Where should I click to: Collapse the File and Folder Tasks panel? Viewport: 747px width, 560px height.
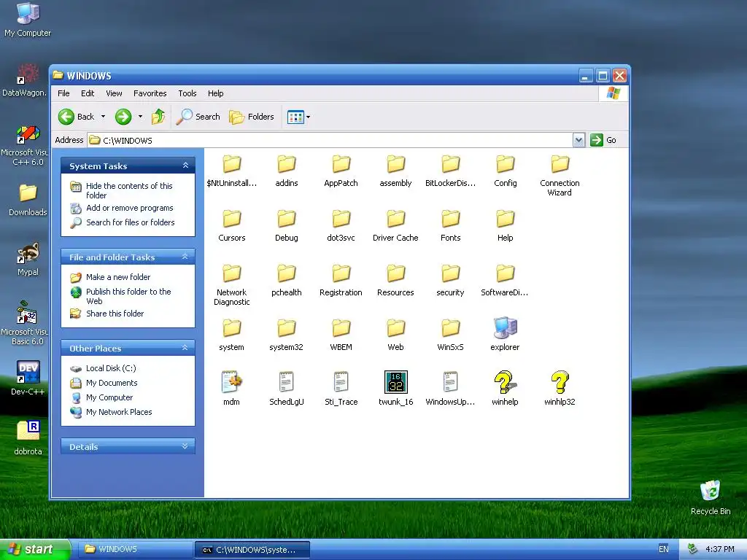(x=185, y=257)
